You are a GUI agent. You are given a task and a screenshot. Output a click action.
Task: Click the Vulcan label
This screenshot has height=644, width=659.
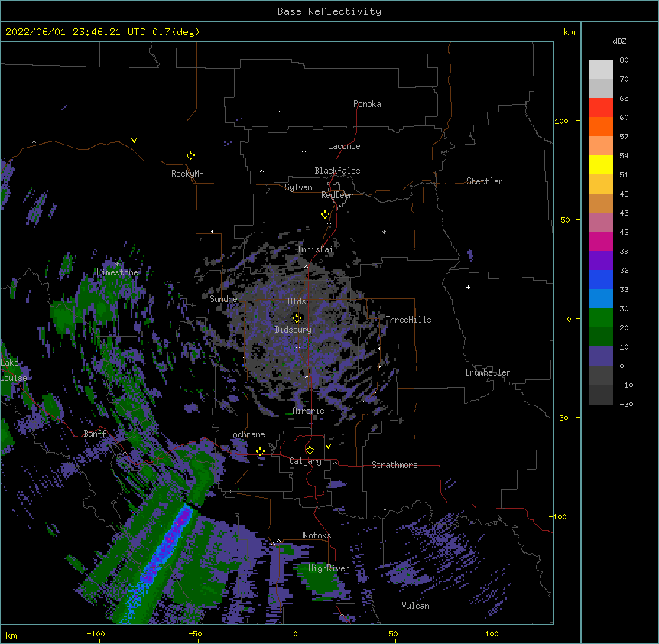(415, 606)
